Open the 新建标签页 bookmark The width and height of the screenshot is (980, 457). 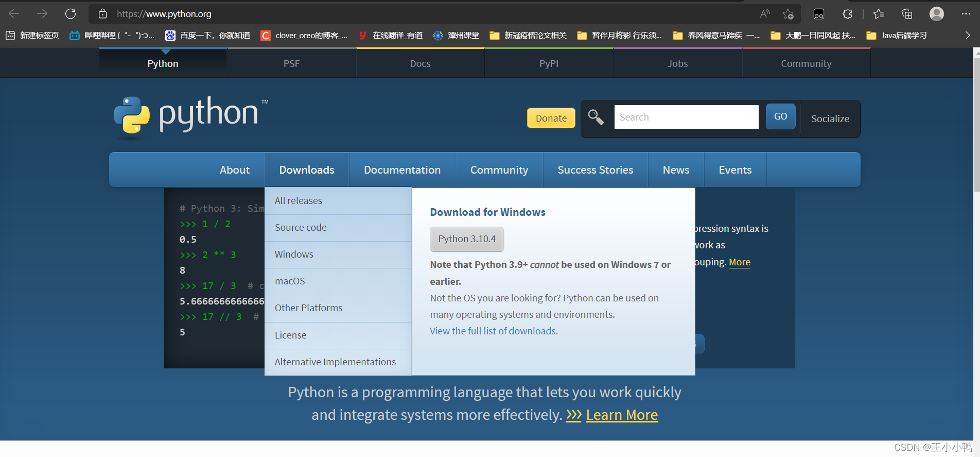[32, 35]
